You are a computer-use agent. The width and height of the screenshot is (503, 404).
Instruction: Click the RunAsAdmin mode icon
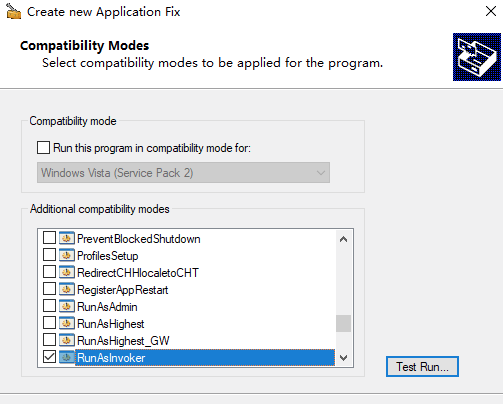coord(67,306)
